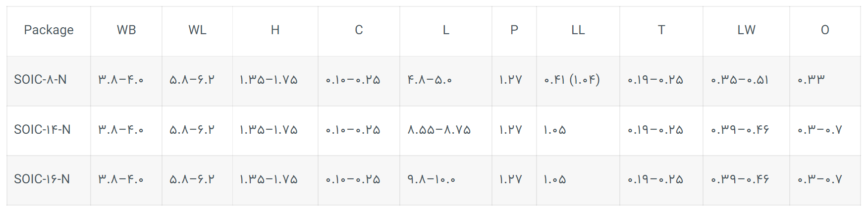This screenshot has width=868, height=215.
Task: Click the WB column header
Action: point(126,30)
